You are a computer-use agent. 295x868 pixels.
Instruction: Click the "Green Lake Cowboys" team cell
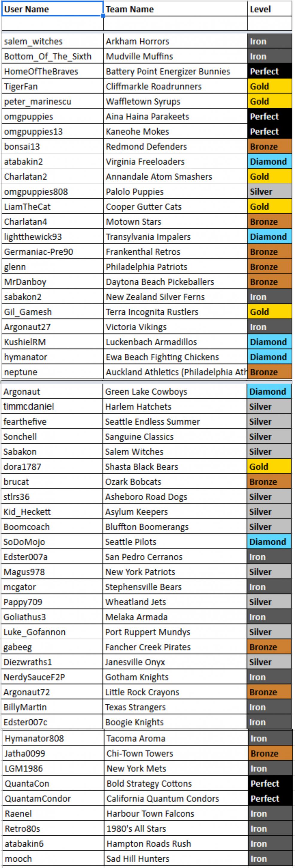point(174,392)
